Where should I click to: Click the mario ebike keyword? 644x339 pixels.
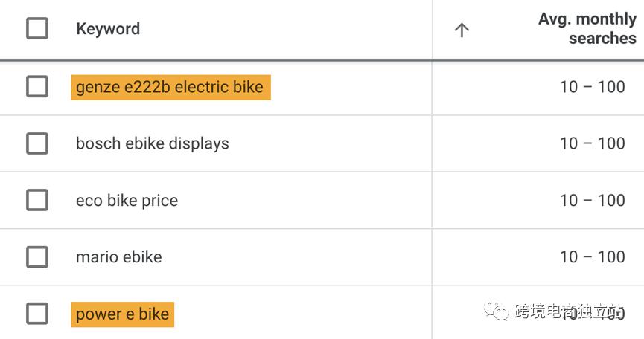pyautogui.click(x=118, y=257)
